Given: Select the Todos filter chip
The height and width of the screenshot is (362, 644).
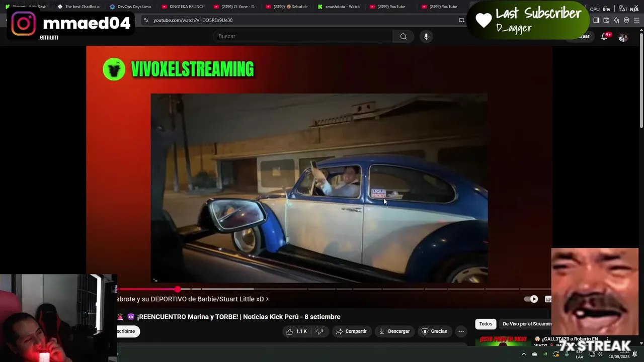Looking at the screenshot, I should (486, 324).
